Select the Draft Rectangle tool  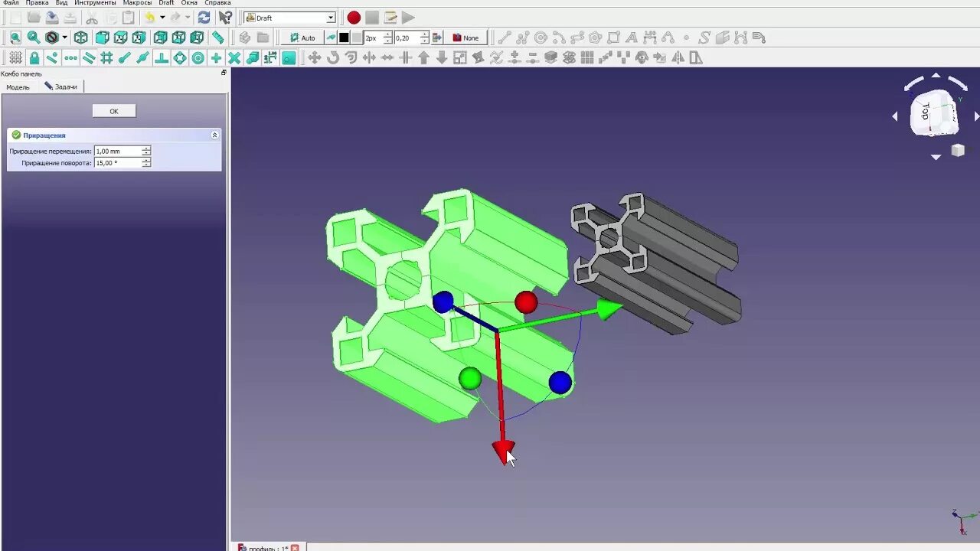pyautogui.click(x=613, y=37)
